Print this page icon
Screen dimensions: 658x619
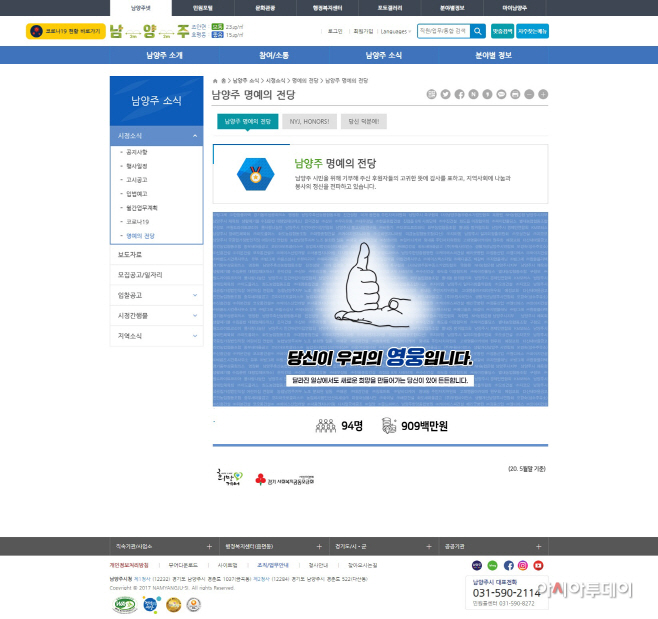point(515,94)
